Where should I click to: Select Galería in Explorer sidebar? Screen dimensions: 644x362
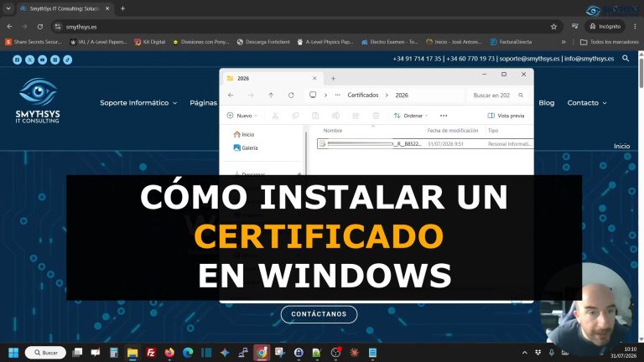pos(246,147)
